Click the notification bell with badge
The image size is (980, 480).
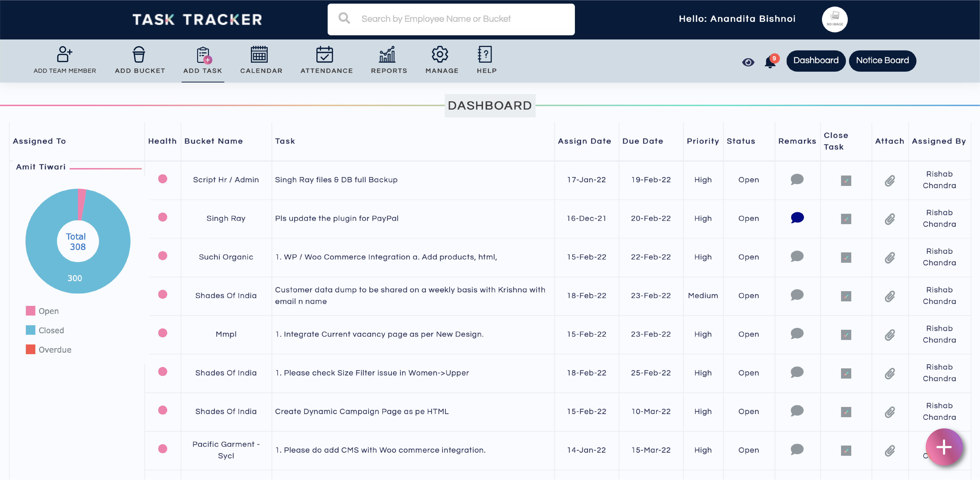coord(770,62)
